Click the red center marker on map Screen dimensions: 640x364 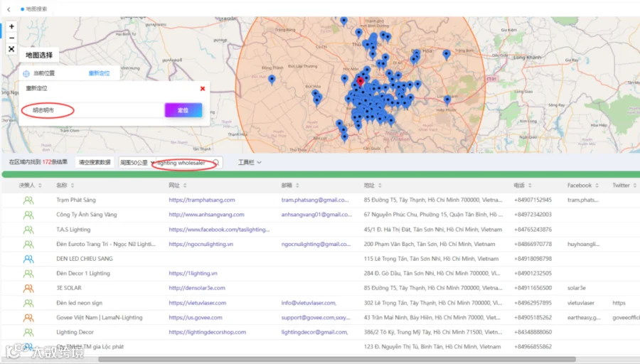(360, 81)
